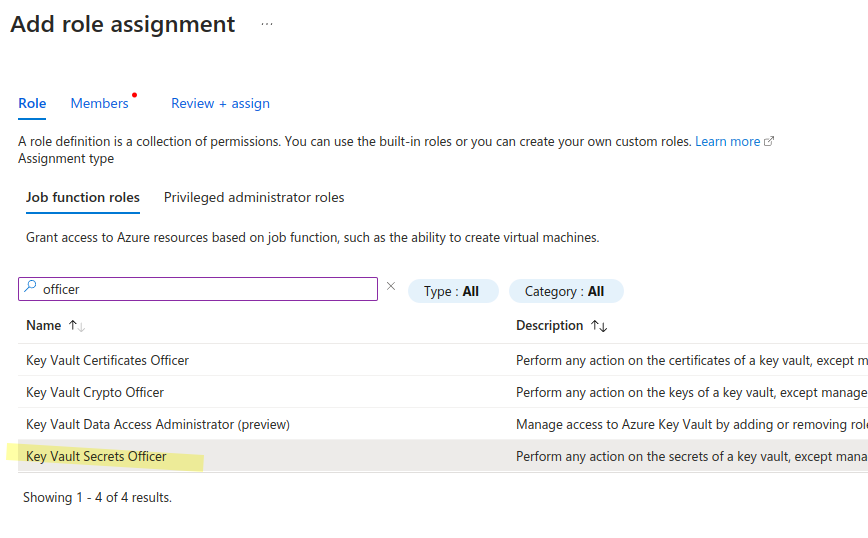This screenshot has height=538, width=868.
Task: Click the Description column header
Action: point(550,325)
